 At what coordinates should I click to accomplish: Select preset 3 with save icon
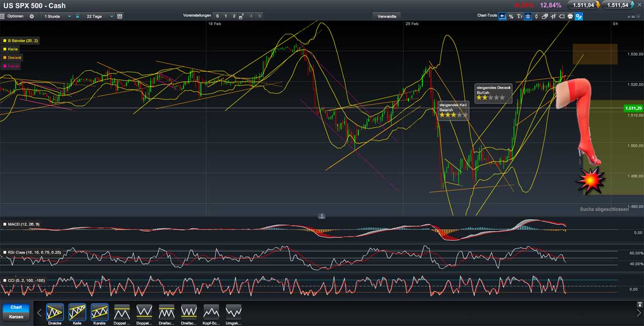(242, 17)
